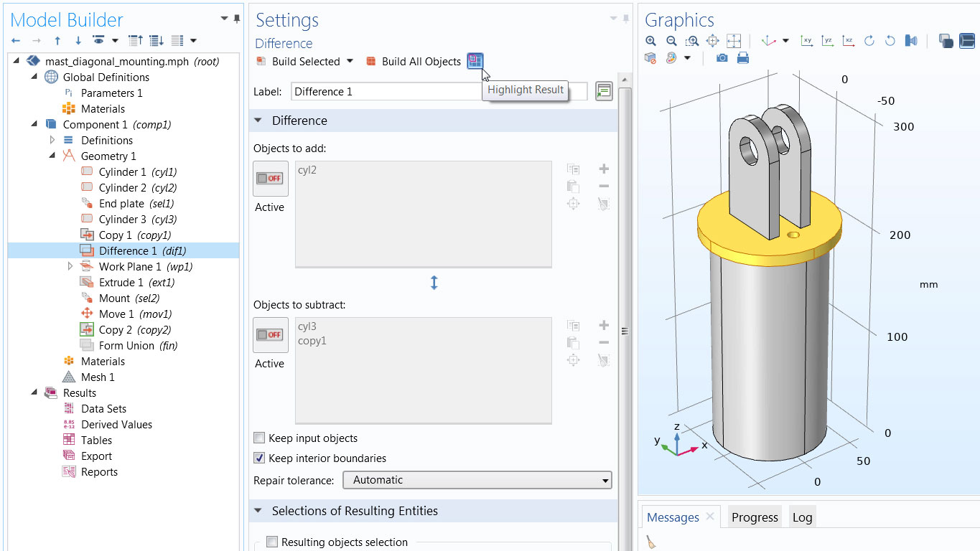Enable the Keep input objects checkbox
Viewport: 980px width, 551px height.
259,438
